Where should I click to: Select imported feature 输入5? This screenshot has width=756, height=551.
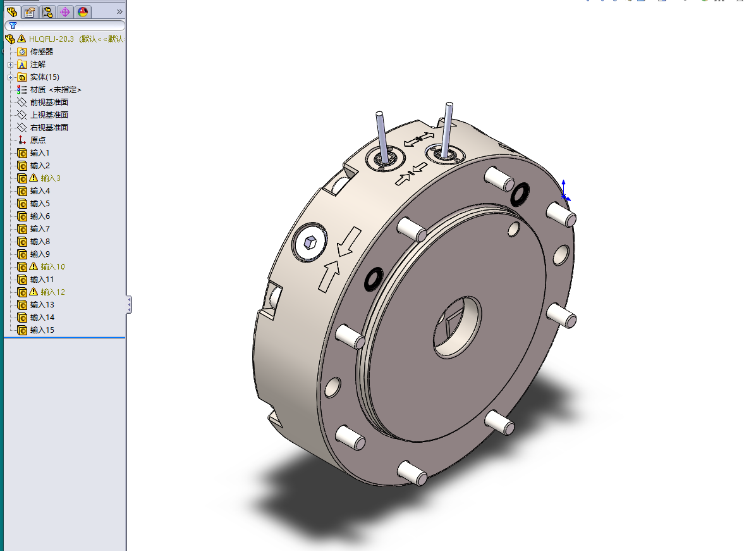[x=40, y=204]
